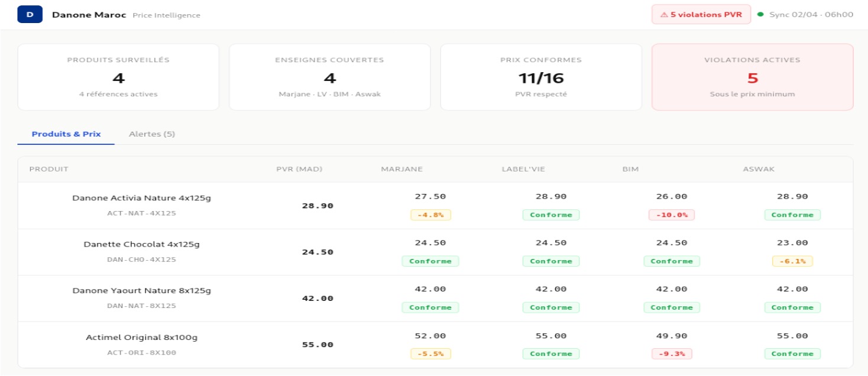Click the PVR (MAD) column header
Screen dimensions: 868x376
tap(299, 169)
